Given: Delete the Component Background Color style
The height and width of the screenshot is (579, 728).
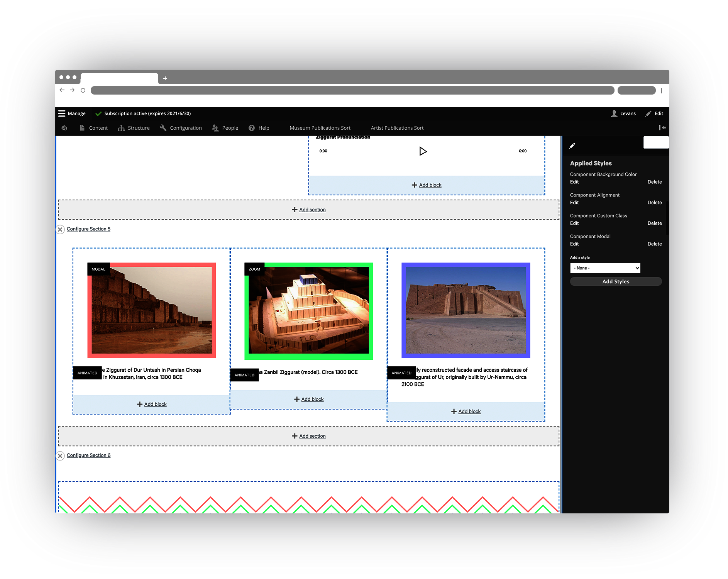Looking at the screenshot, I should (x=654, y=182).
